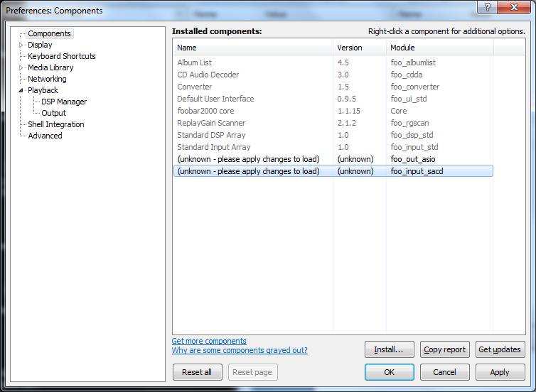Screen dimensions: 536x392
Task: Open 'Why are some components grayed out?' link
Action: click(240, 350)
